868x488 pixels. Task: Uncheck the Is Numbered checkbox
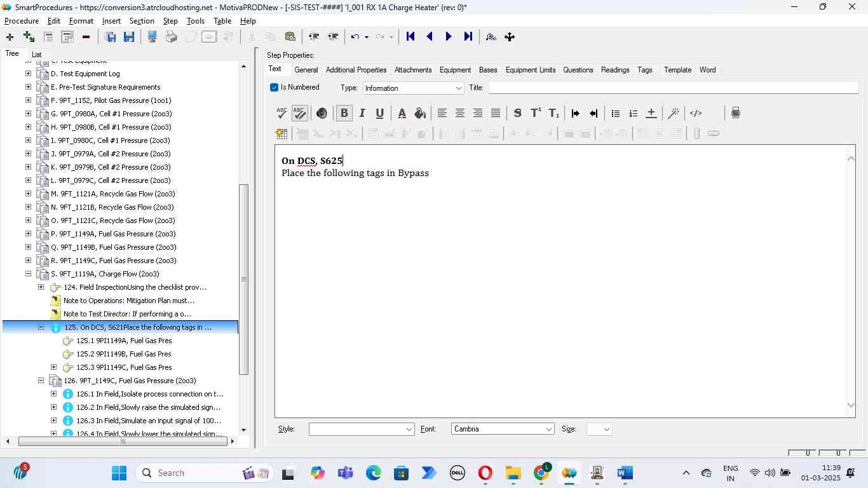tap(274, 88)
